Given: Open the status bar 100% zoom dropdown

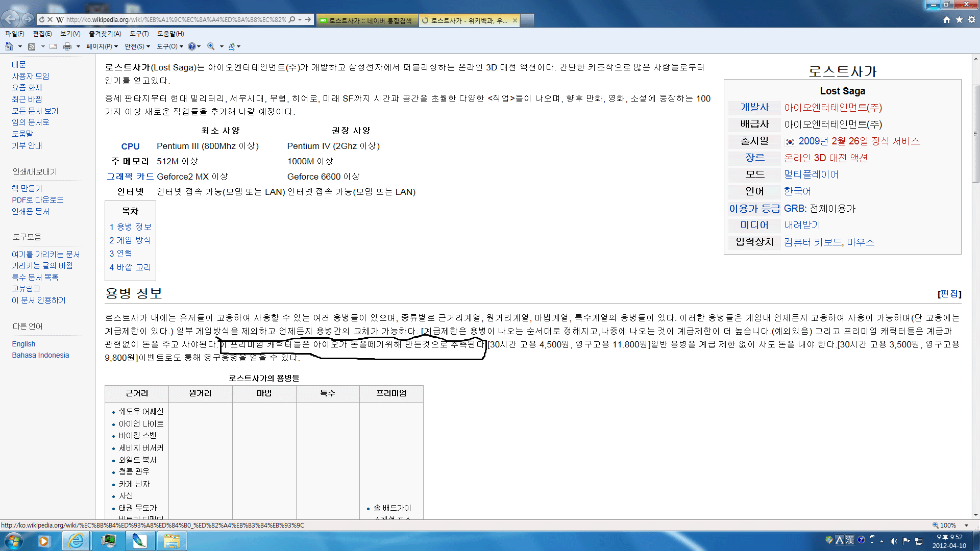Looking at the screenshot, I should pos(966,525).
